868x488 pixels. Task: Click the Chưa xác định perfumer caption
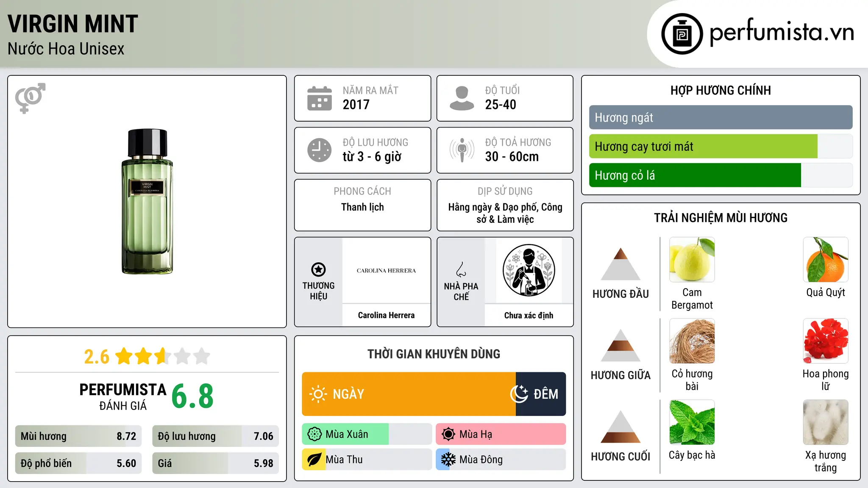click(x=529, y=315)
